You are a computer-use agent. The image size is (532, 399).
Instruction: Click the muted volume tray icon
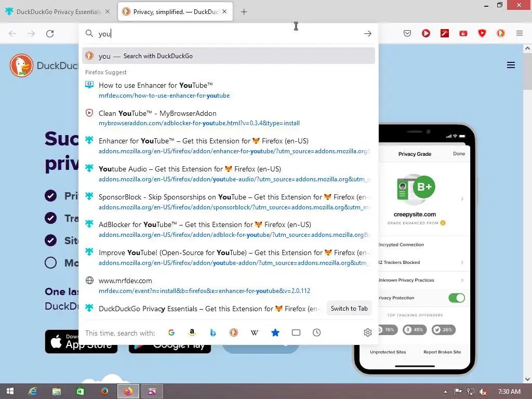pyautogui.click(x=483, y=392)
